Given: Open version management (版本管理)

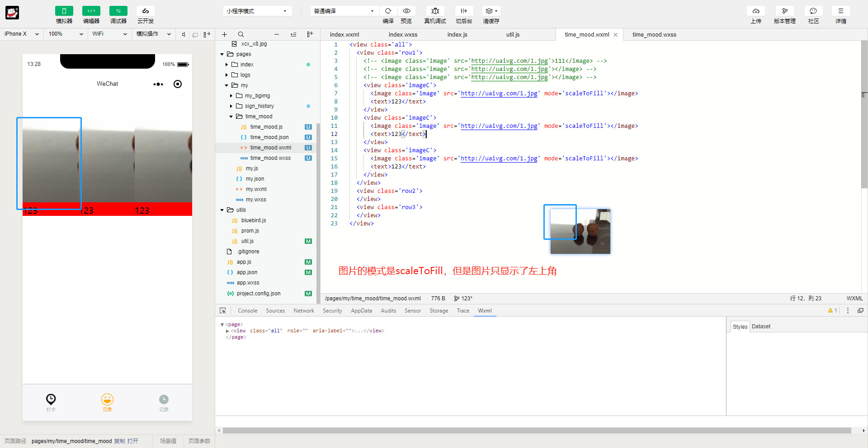Looking at the screenshot, I should [785, 11].
